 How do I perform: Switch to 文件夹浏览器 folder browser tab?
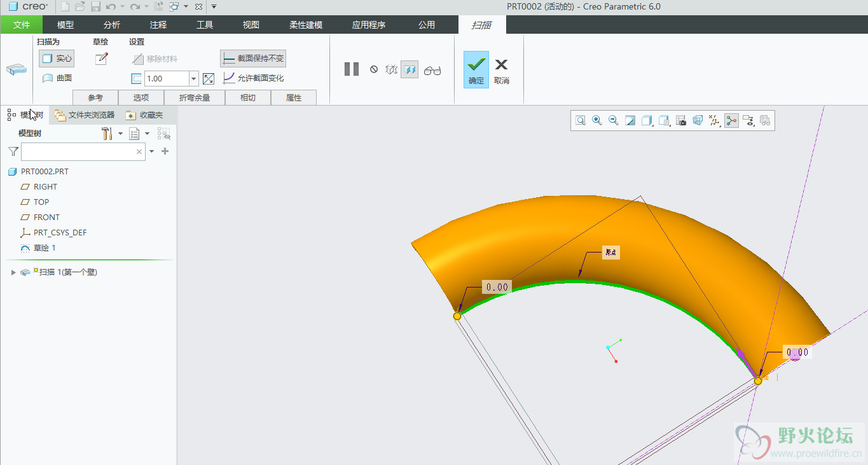[x=85, y=115]
